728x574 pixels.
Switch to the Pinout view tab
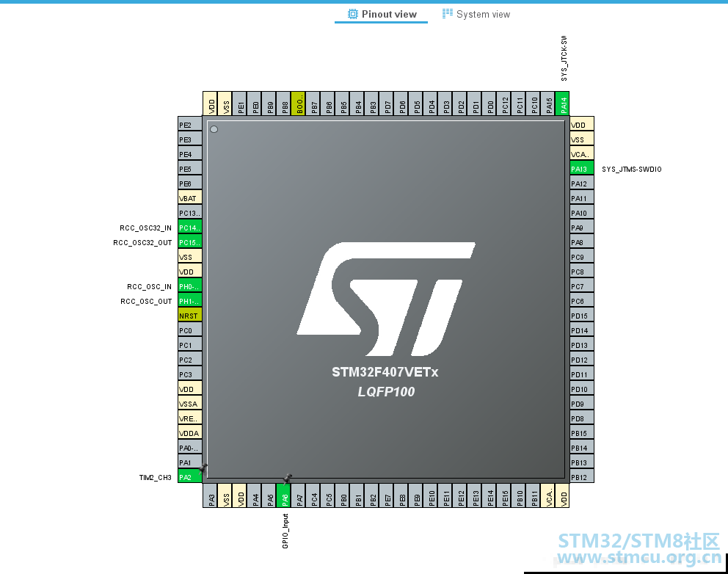click(382, 14)
